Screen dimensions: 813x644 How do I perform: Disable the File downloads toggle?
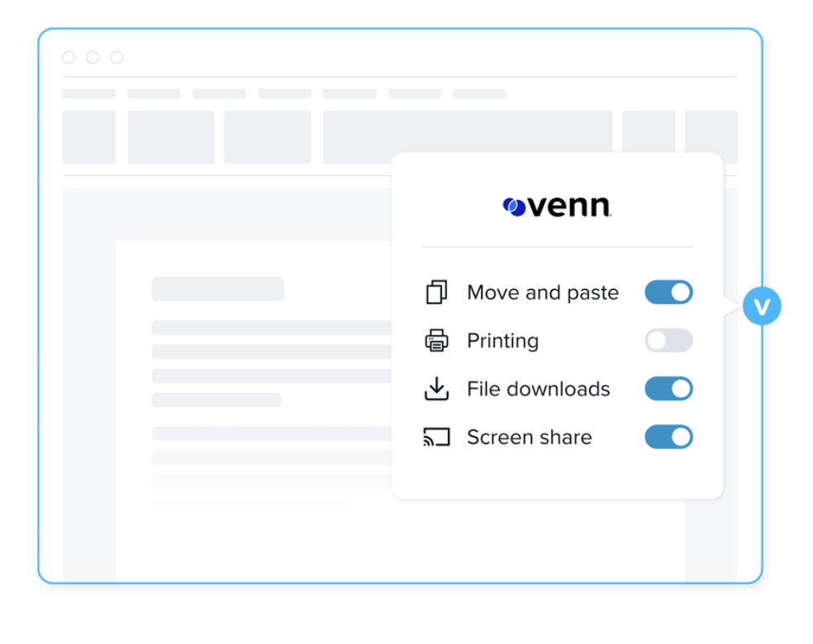[x=668, y=389]
